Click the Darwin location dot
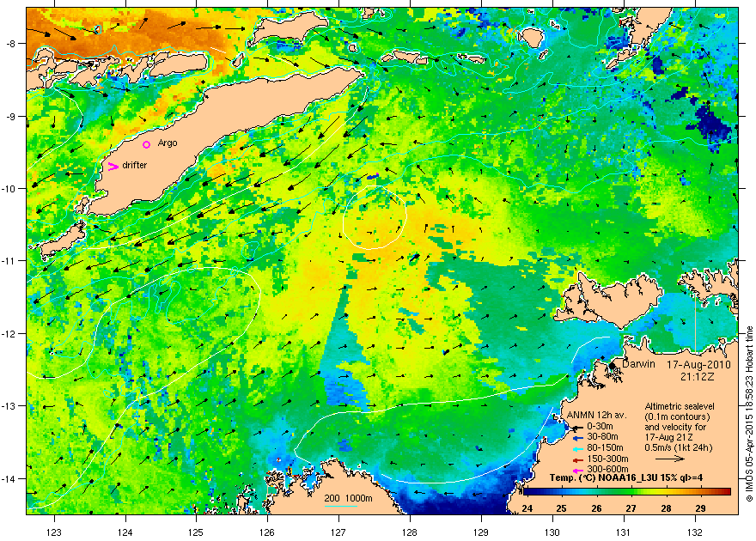This screenshot has width=756, height=541. pos(612,366)
